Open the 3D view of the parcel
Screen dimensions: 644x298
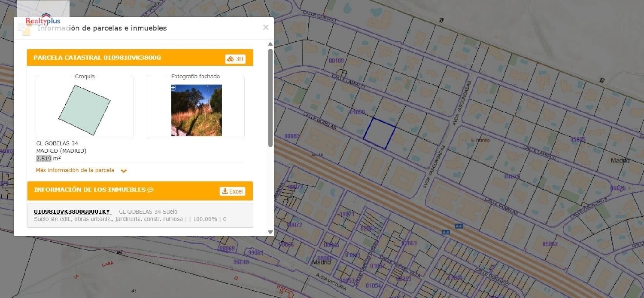235,59
